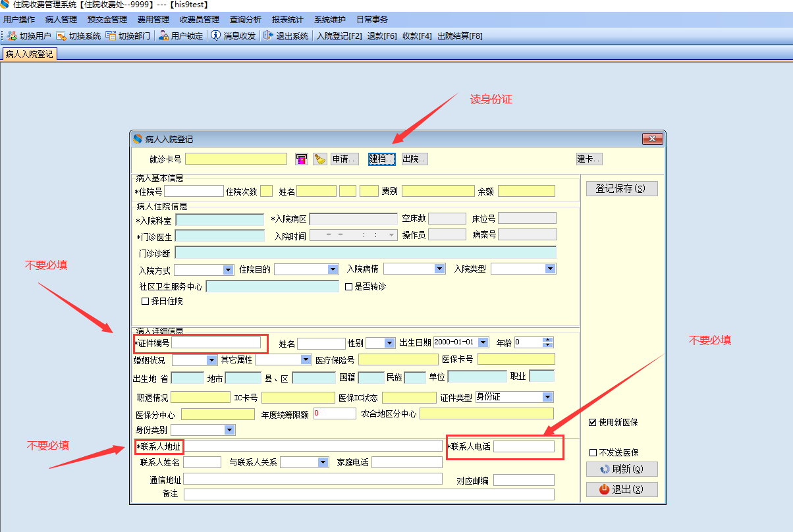Image resolution: width=793 pixels, height=532 pixels.
Task: Open the 查询分析 menu
Action: [246, 20]
